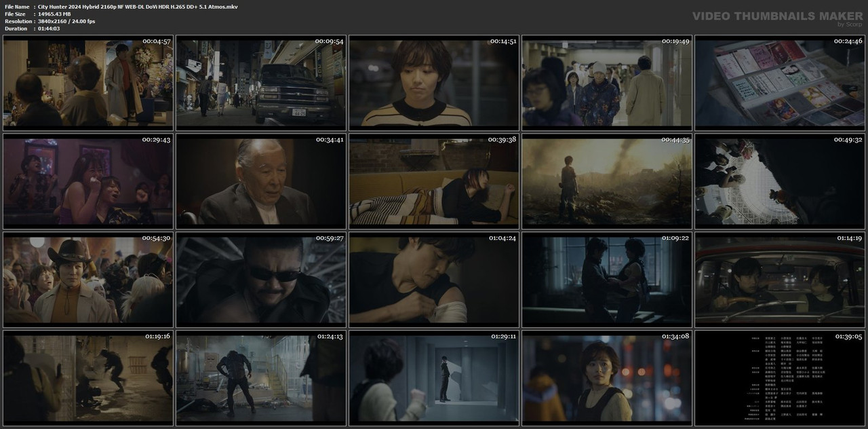This screenshot has height=429, width=868.
Task: Click the thumbnail stamped 00:49:32
Action: (780, 181)
